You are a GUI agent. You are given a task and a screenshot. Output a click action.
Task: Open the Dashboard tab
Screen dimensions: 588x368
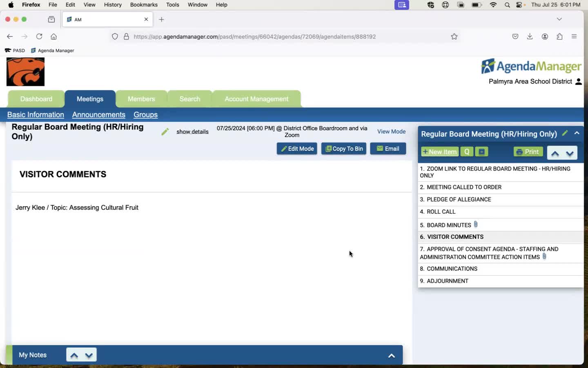click(x=36, y=99)
